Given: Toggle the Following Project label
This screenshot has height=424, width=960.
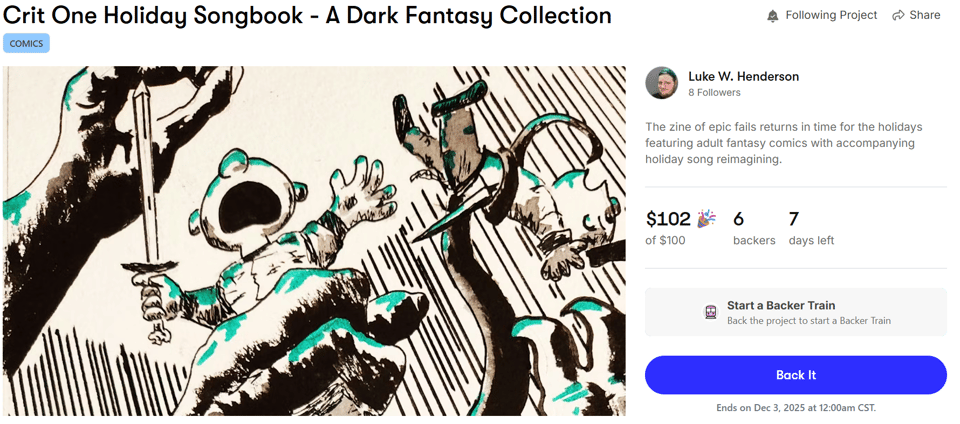Looking at the screenshot, I should click(x=831, y=15).
